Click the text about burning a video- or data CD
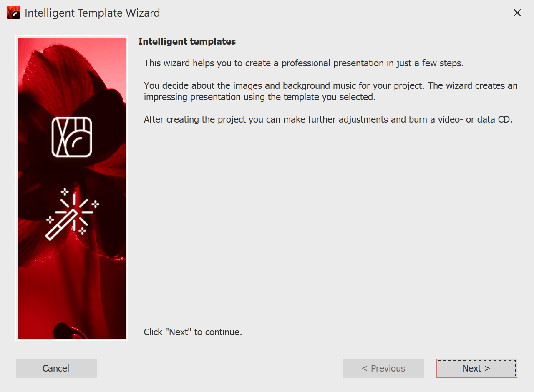Screen dimensions: 534x392 [x=328, y=119]
